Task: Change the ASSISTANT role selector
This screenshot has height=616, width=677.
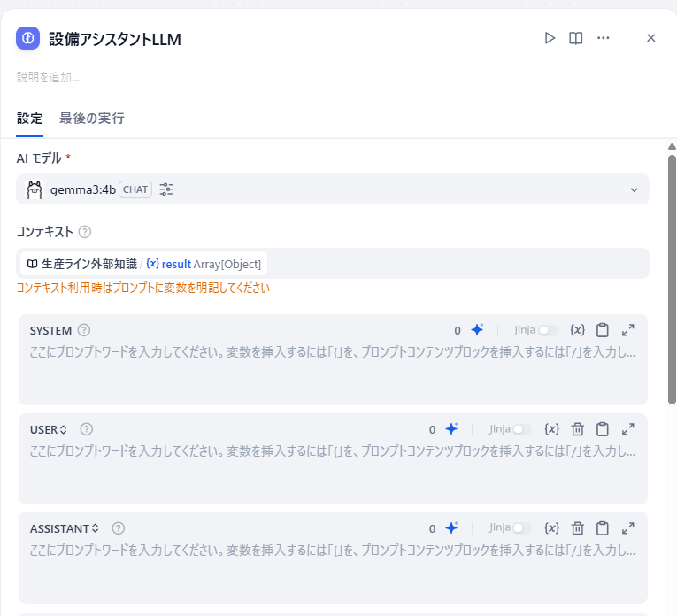Action: (65, 528)
